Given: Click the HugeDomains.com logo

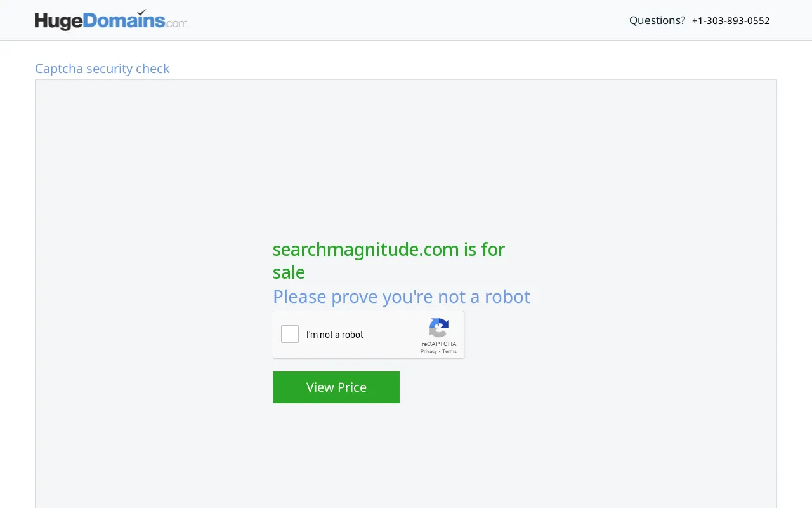Looking at the screenshot, I should (111, 20).
